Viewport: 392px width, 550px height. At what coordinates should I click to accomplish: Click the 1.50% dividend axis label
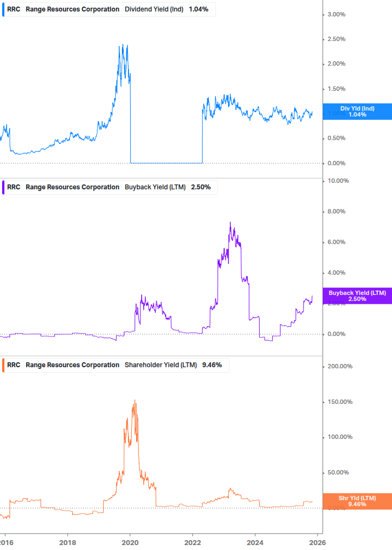point(336,89)
